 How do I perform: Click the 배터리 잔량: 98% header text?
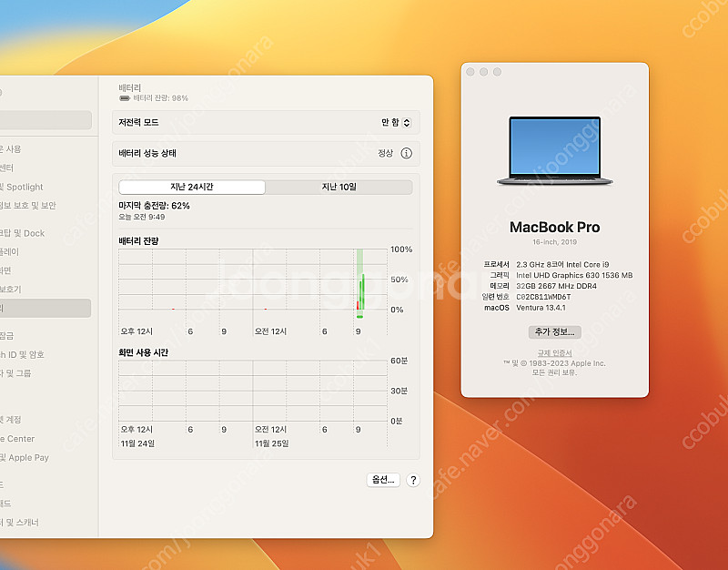[x=161, y=98]
